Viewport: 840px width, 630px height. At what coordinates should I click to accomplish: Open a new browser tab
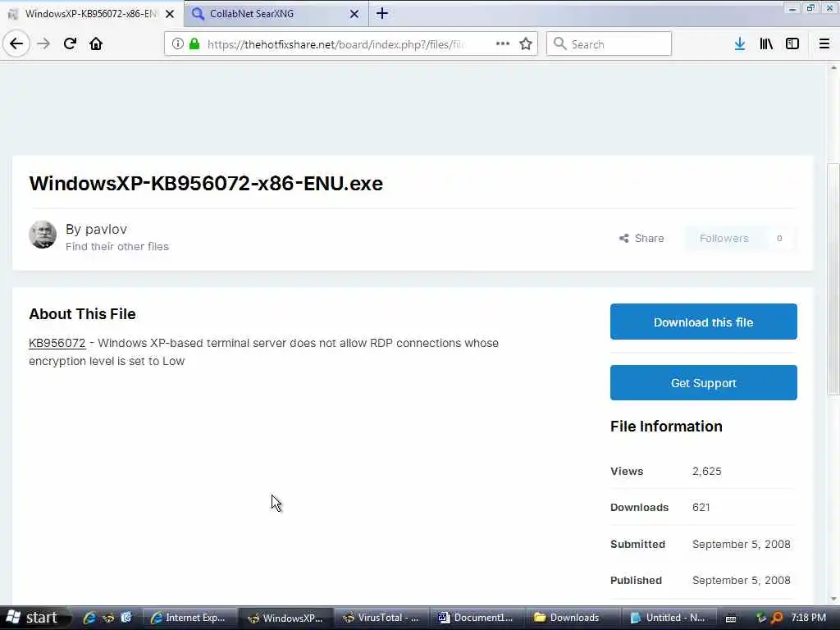click(382, 13)
